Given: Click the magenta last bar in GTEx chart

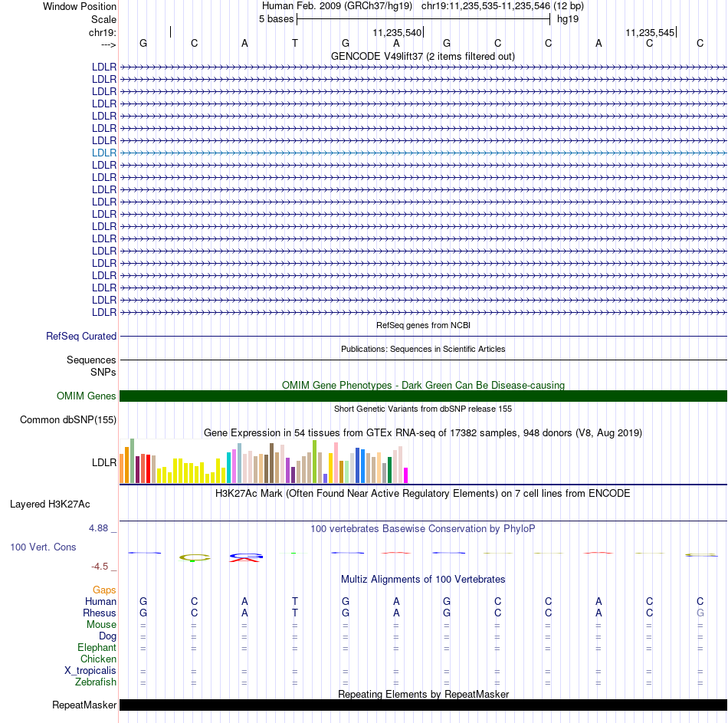Looking at the screenshot, I should 406,475.
